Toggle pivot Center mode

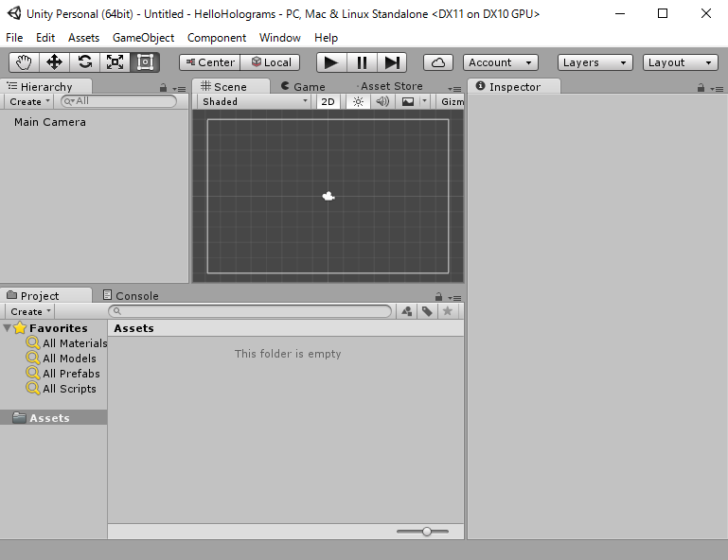tap(210, 62)
